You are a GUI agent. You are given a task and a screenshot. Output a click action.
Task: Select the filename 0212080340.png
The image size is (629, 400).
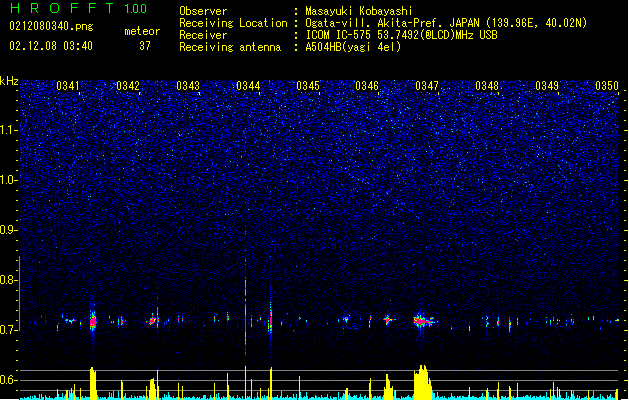pos(51,26)
